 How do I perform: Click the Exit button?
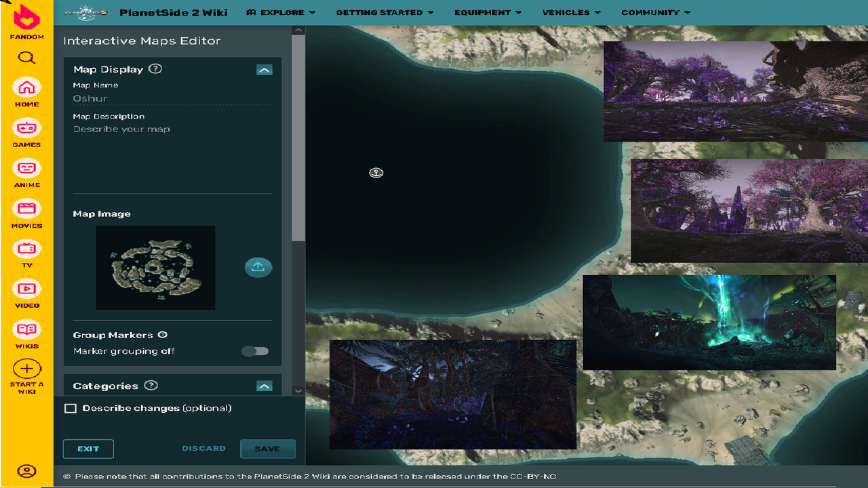pos(88,449)
